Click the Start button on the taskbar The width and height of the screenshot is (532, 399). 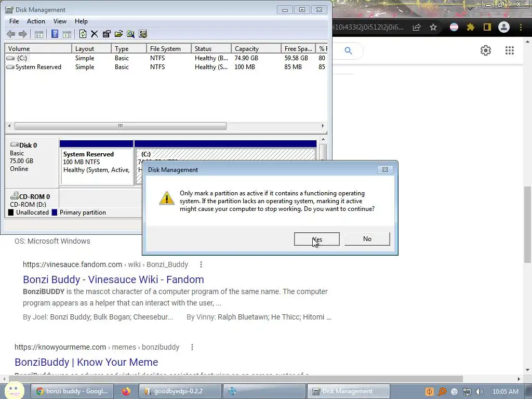(14, 391)
